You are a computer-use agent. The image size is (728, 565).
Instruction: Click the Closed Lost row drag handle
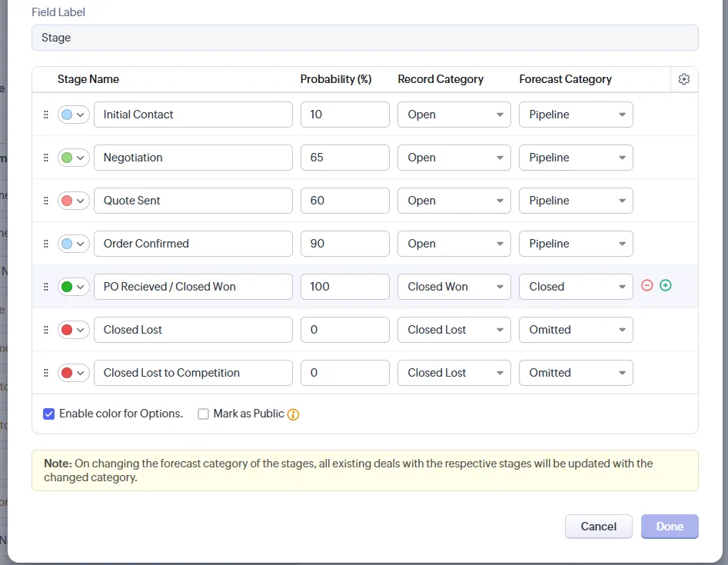(x=46, y=330)
